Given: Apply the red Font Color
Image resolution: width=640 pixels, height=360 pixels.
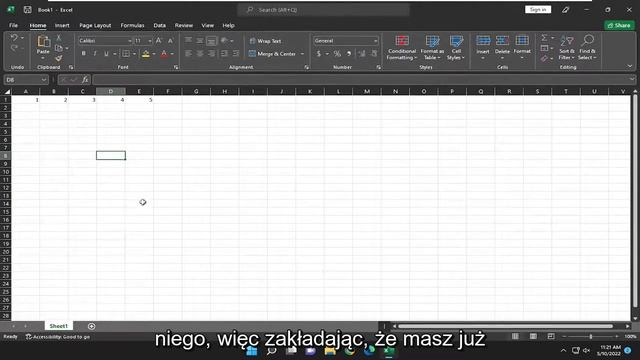Looking at the screenshot, I should pyautogui.click(x=164, y=54).
